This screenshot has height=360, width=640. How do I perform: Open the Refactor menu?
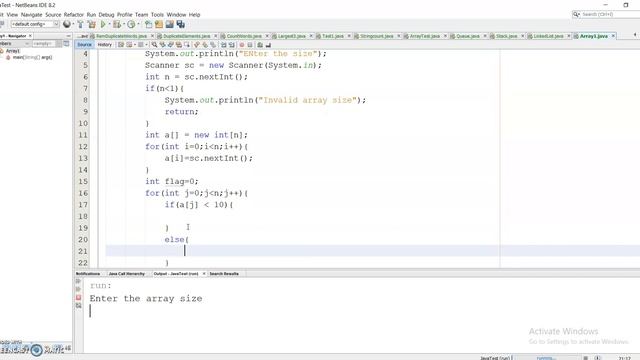point(73,15)
